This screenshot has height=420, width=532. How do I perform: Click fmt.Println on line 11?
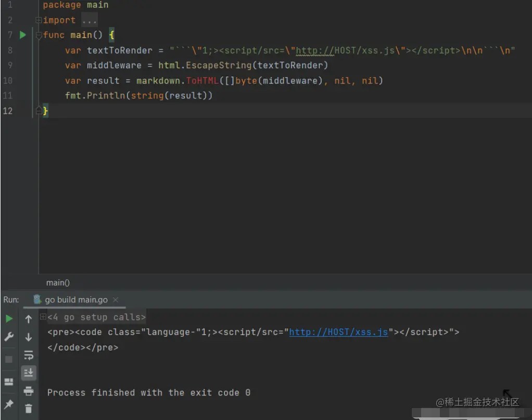95,95
